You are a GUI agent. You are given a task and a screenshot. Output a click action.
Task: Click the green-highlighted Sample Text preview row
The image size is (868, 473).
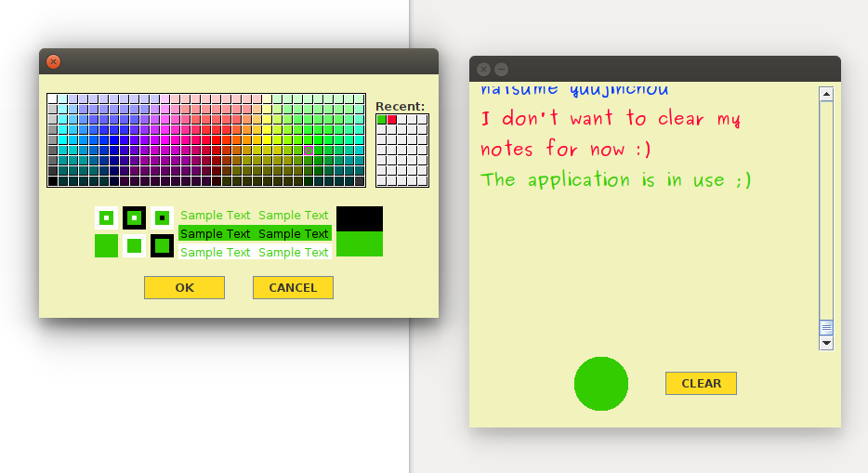(x=255, y=233)
